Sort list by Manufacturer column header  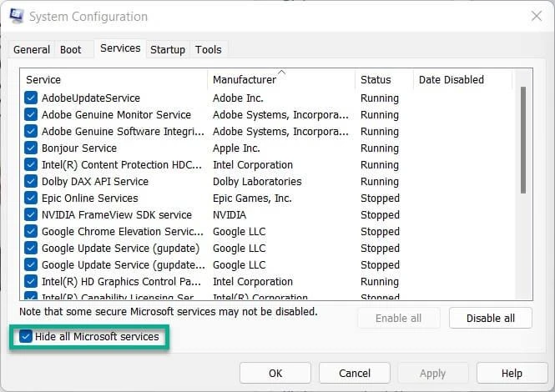click(x=244, y=80)
